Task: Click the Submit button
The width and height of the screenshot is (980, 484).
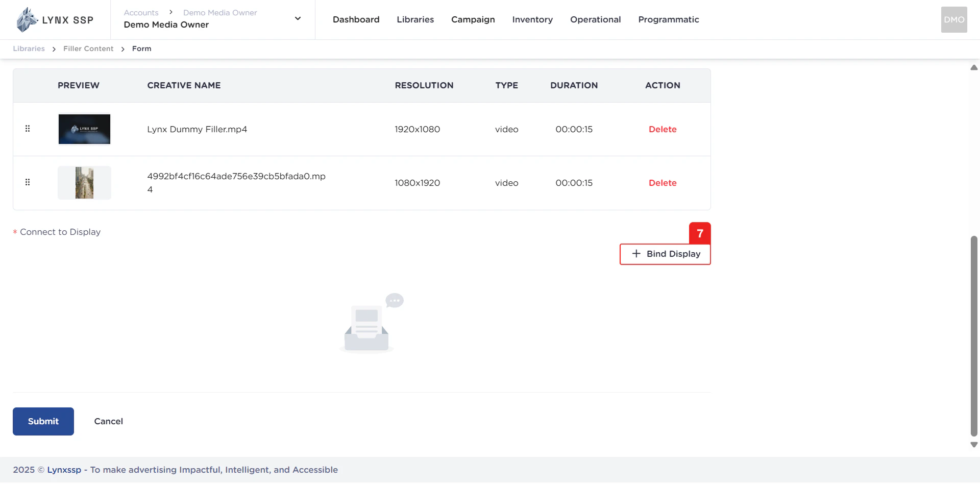Action: (43, 421)
